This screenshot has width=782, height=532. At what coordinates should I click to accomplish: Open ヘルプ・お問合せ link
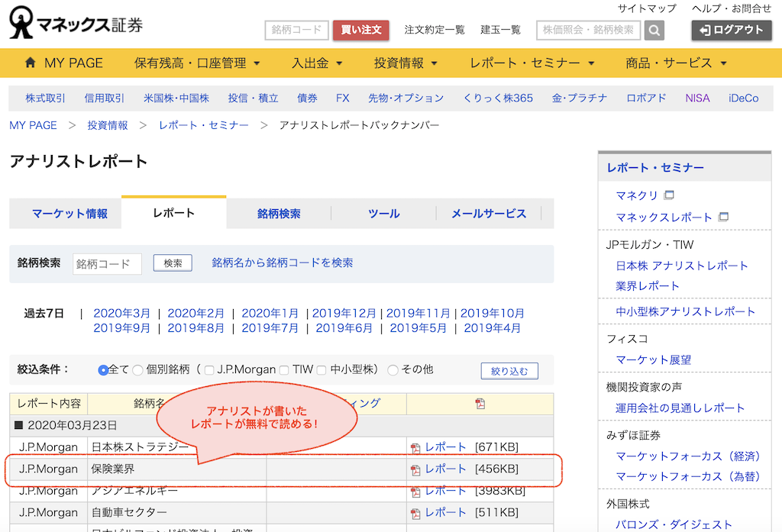tap(732, 8)
